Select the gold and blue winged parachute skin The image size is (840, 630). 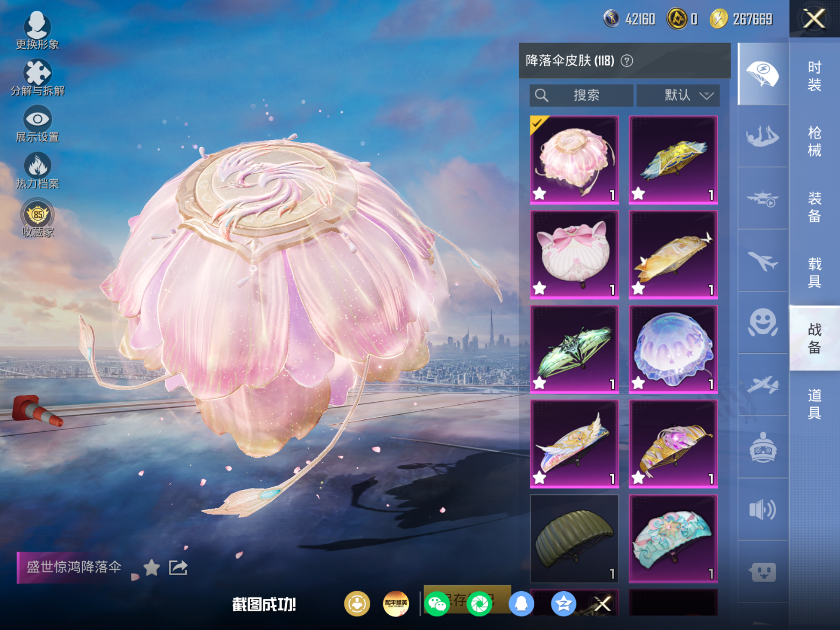(x=673, y=160)
